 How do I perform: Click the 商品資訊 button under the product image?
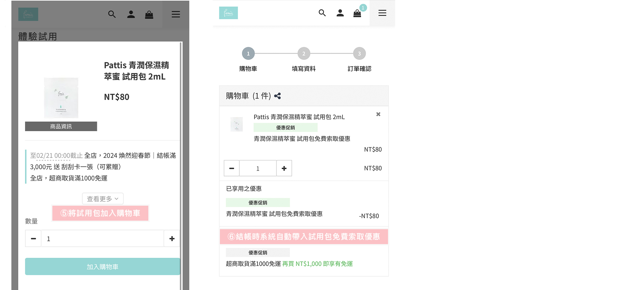tap(61, 126)
